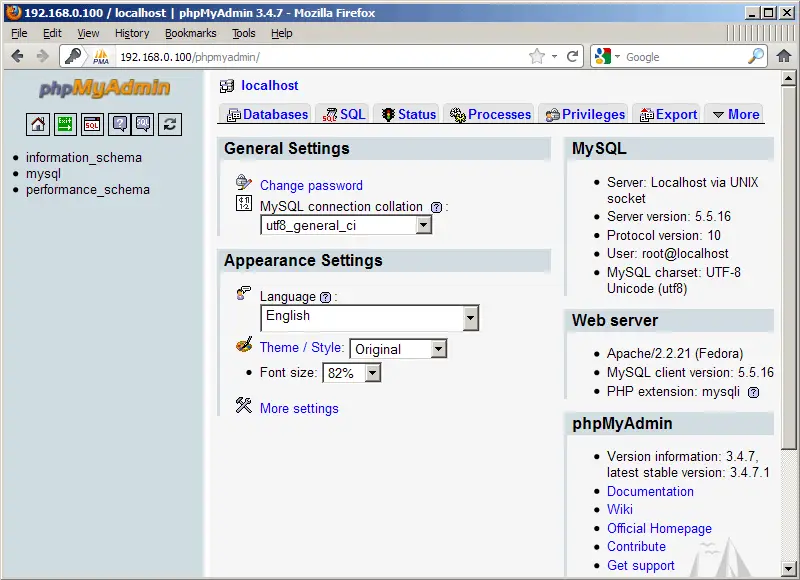Open the Edit menu
Image resolution: width=800 pixels, height=580 pixels.
tap(52, 33)
